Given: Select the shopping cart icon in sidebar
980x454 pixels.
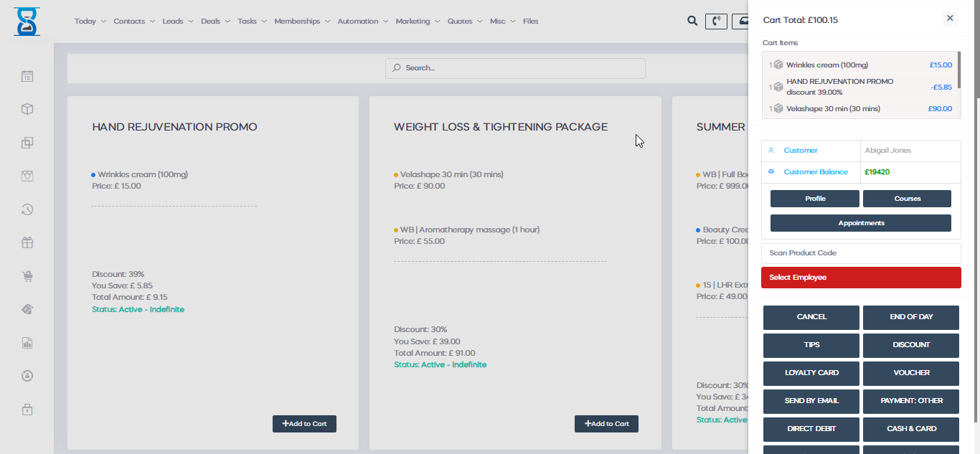Looking at the screenshot, I should [x=27, y=276].
